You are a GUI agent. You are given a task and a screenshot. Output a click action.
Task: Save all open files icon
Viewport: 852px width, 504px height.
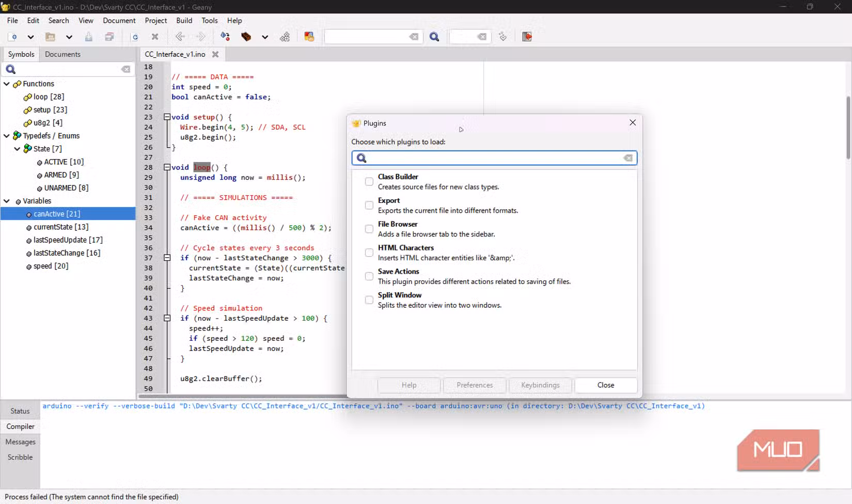pyautogui.click(x=109, y=37)
